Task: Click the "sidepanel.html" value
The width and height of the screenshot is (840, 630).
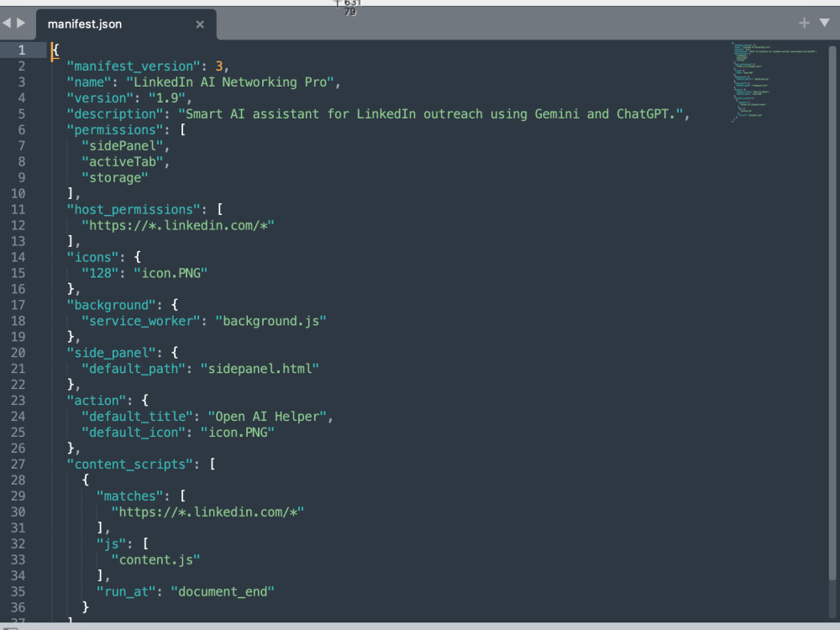Action: (260, 369)
